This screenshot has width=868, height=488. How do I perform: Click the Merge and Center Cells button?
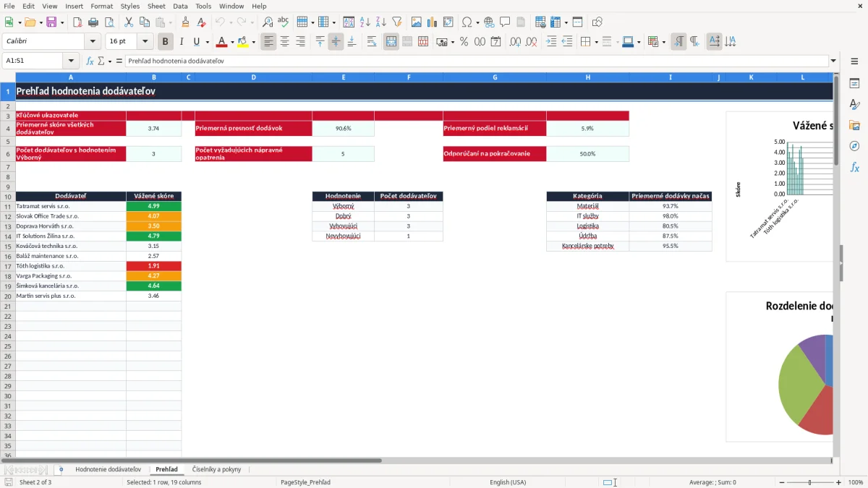391,42
